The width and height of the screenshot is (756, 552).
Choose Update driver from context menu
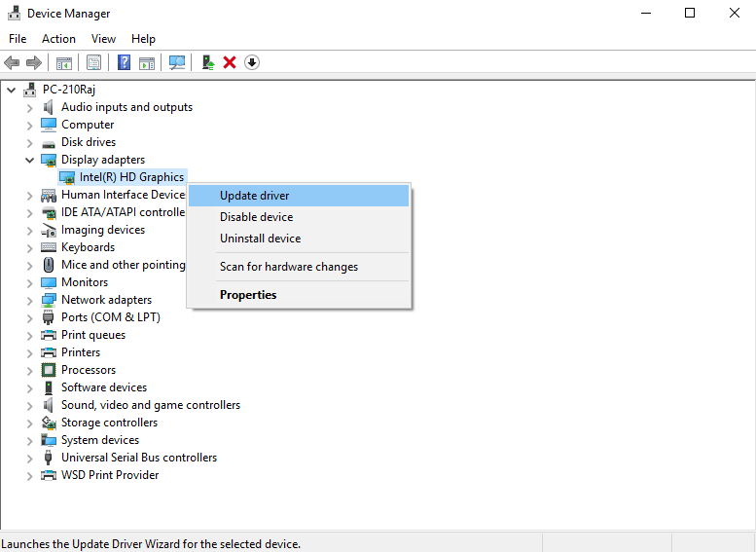pos(299,196)
